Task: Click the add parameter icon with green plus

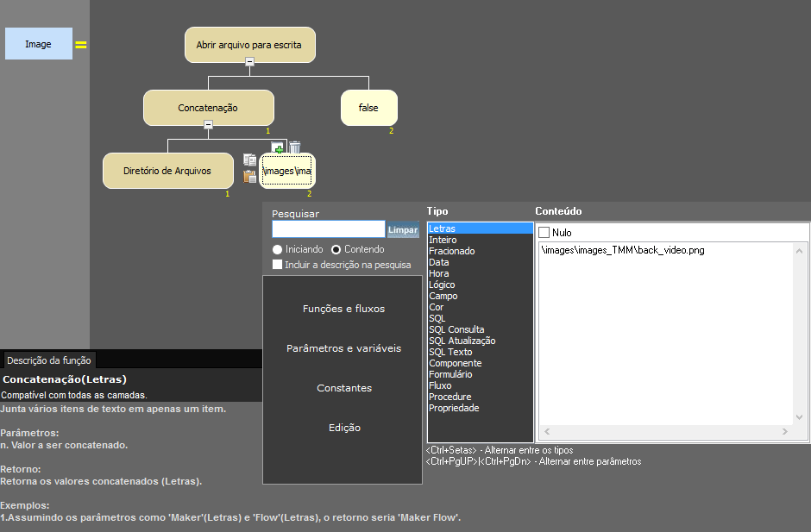Action: [x=278, y=147]
